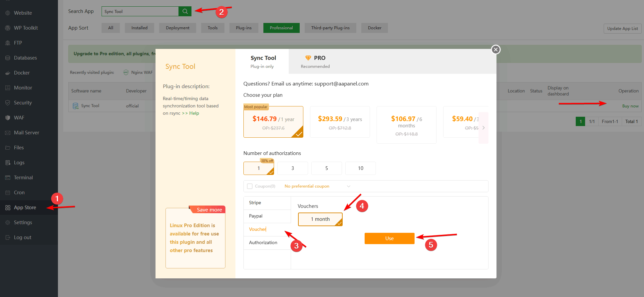Click the green search magnifier button

point(185,11)
